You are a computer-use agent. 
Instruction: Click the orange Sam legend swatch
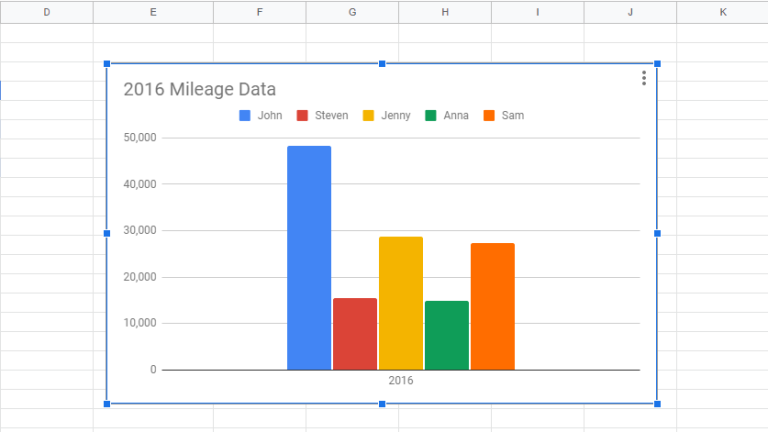[x=489, y=116]
